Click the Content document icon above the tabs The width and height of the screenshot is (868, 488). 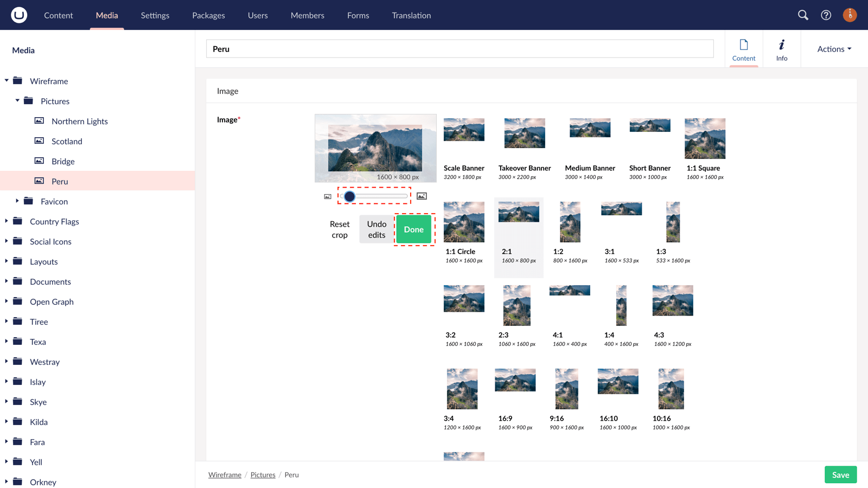pyautogui.click(x=744, y=46)
